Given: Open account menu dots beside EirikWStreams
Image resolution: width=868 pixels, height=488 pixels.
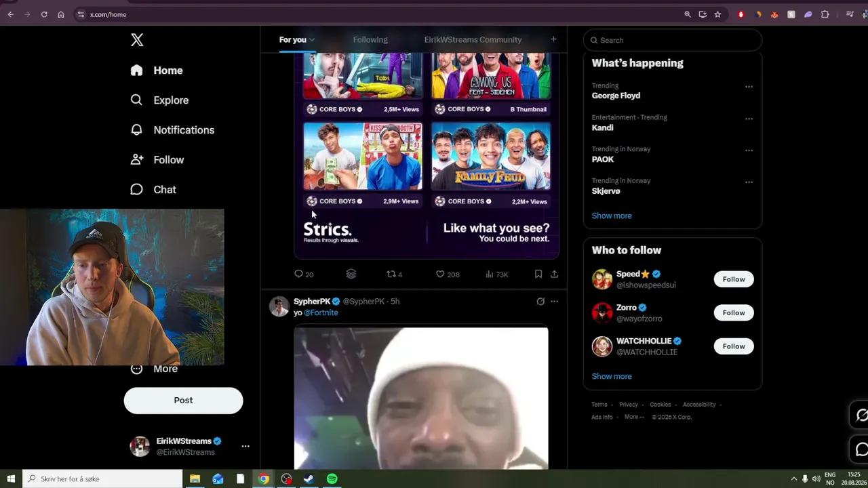Looking at the screenshot, I should click(x=245, y=446).
